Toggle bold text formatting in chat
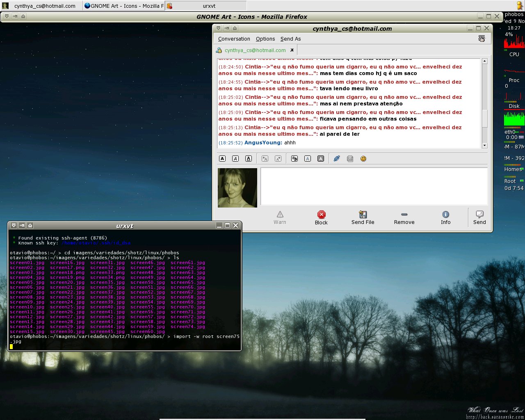 click(x=222, y=159)
